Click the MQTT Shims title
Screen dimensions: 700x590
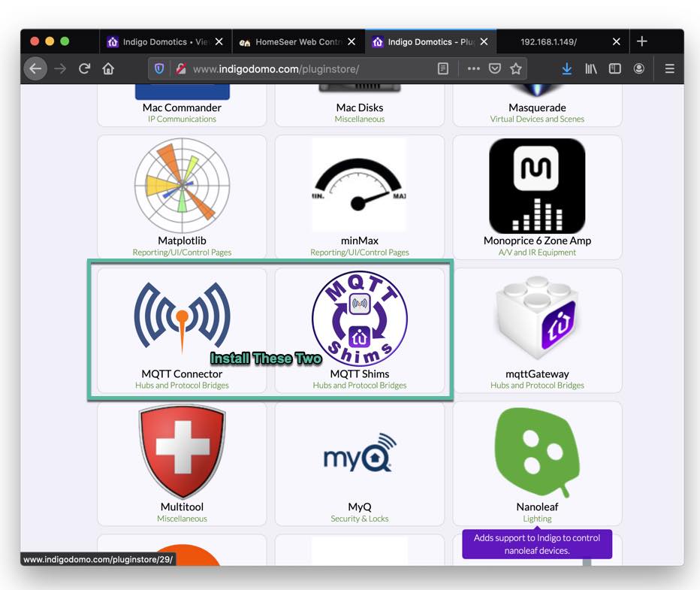click(359, 374)
